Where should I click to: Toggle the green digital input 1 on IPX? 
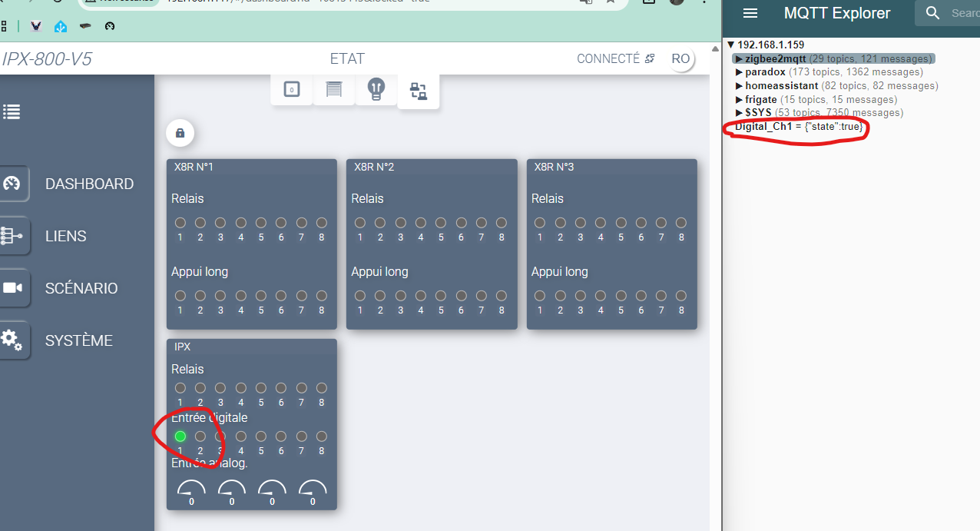point(180,436)
